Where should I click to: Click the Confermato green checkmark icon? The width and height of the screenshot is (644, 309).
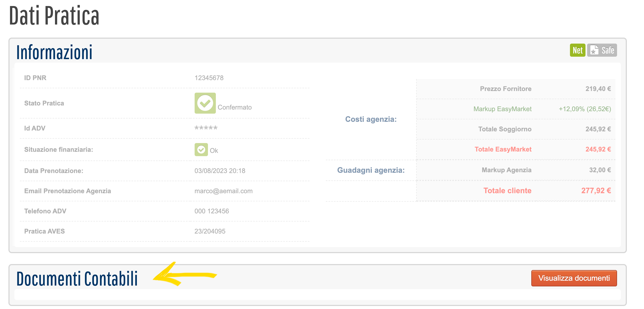(205, 103)
